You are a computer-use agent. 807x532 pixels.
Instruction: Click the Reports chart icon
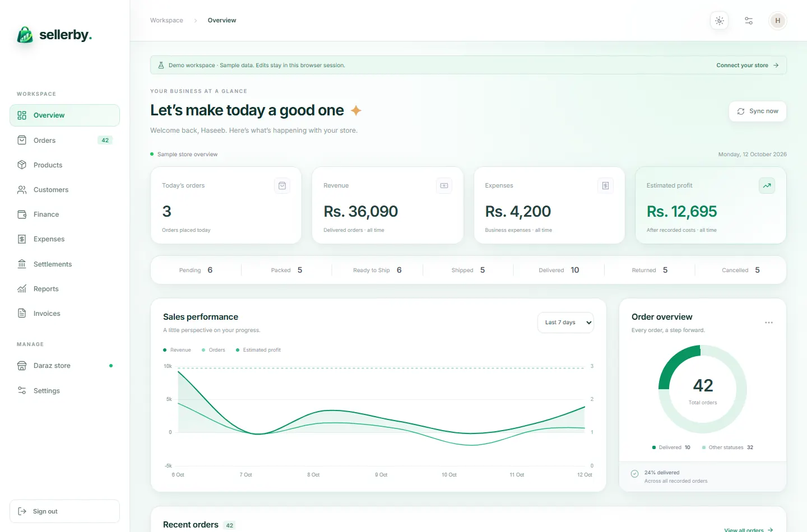[22, 289]
